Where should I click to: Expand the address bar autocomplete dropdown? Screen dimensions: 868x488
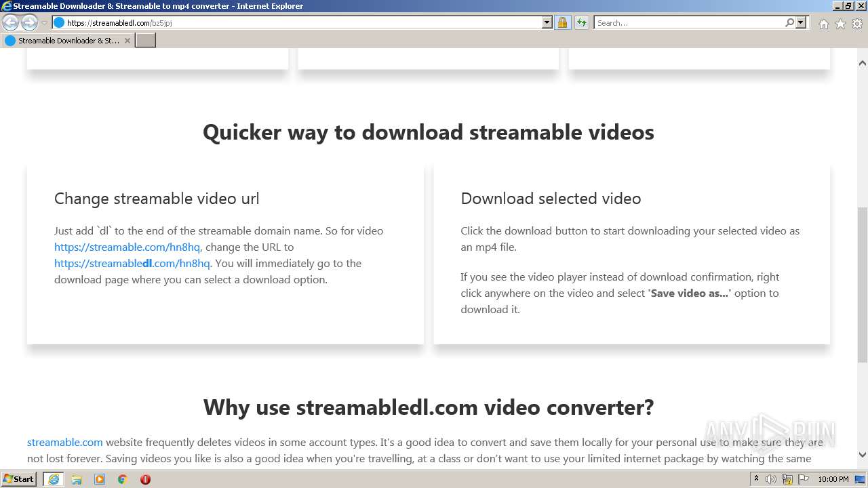547,23
